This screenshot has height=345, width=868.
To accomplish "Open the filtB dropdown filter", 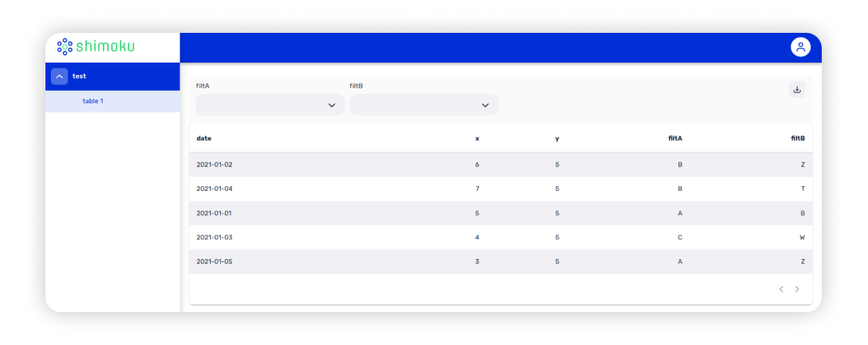I will coord(424,105).
